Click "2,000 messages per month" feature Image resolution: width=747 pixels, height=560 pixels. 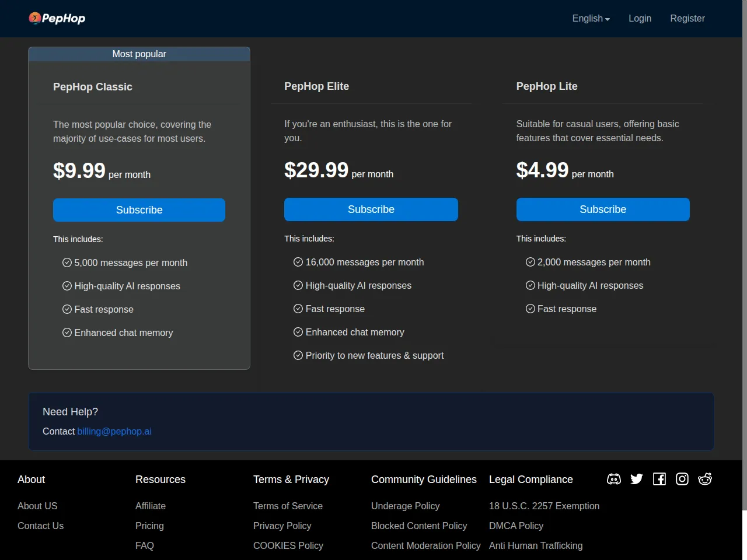pos(594,262)
